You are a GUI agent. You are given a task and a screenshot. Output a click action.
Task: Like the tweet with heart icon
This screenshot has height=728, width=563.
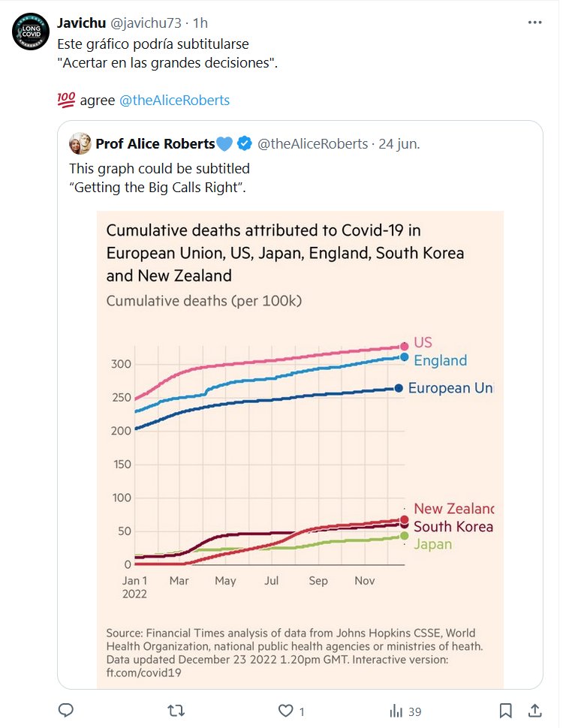(285, 710)
